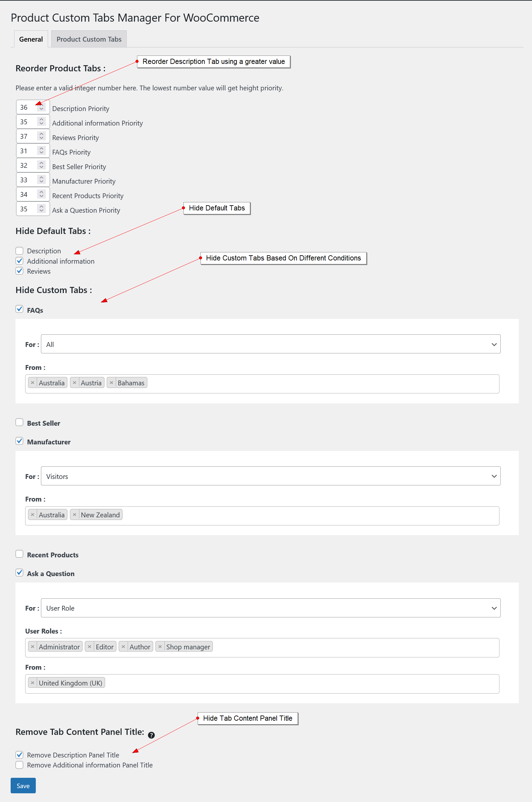Select the General tab
532x802 pixels.
(31, 39)
